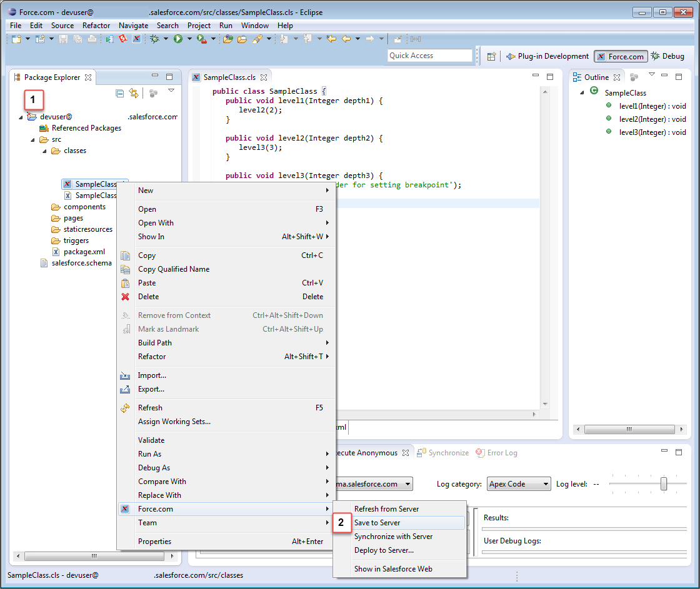The width and height of the screenshot is (700, 589).
Task: Click the Package Explorer horizontal scrollbar
Action: click(x=94, y=557)
